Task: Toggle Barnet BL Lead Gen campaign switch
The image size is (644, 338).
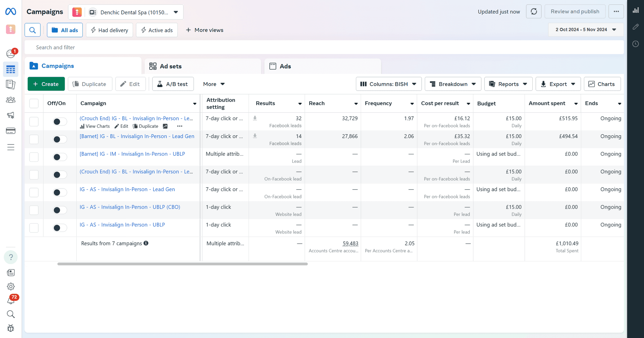Action: [x=60, y=139]
